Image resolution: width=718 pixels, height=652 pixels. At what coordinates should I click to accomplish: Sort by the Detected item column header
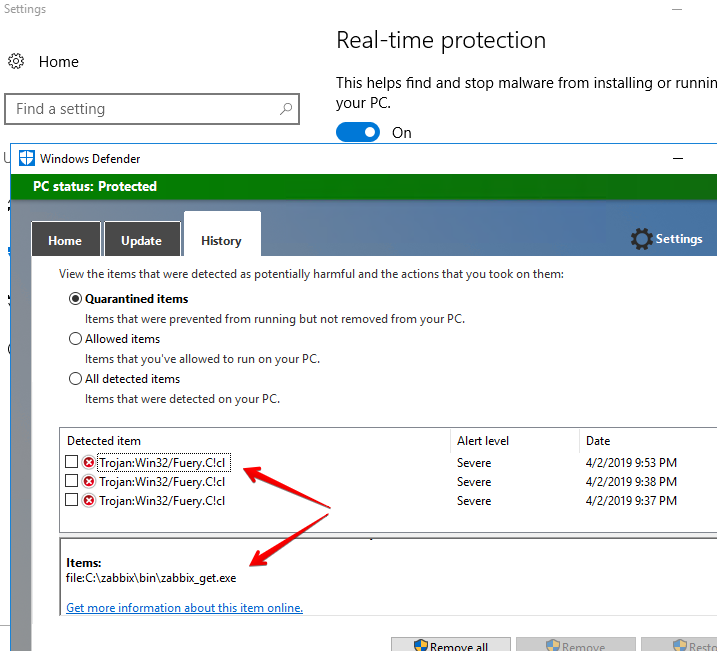pos(255,441)
